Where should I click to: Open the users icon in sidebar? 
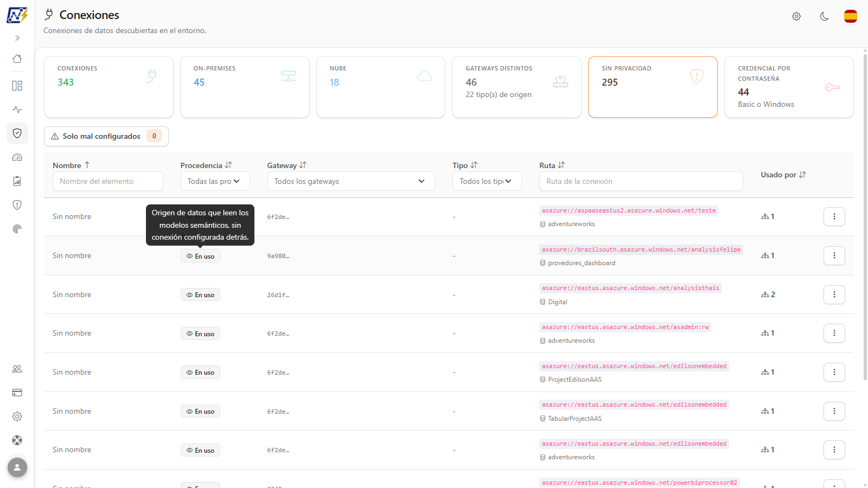[17, 369]
